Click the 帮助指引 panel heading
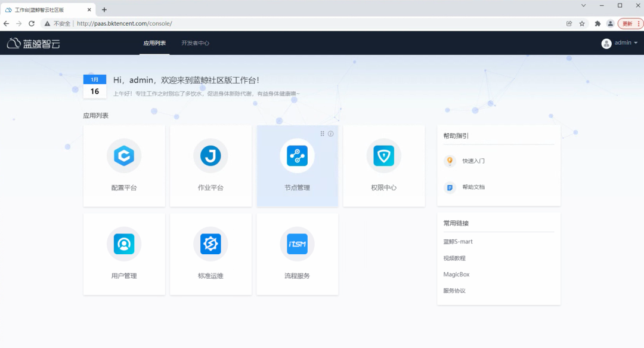 [456, 135]
